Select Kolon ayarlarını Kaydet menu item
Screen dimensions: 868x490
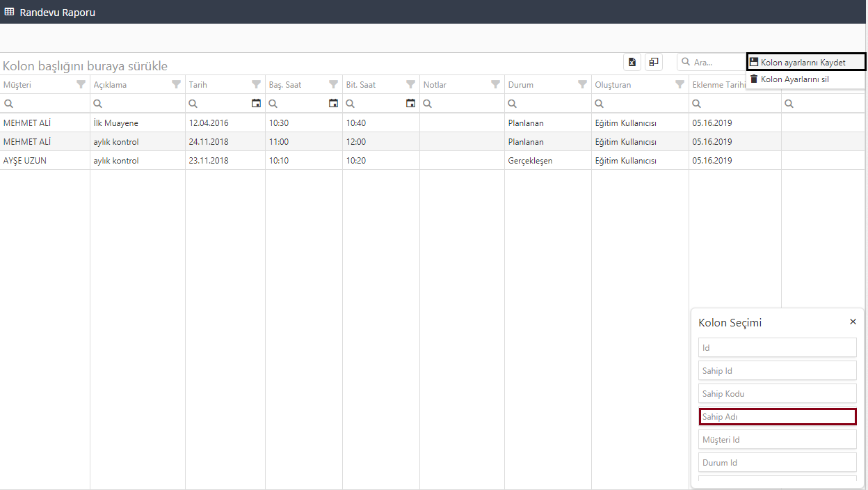coord(805,62)
